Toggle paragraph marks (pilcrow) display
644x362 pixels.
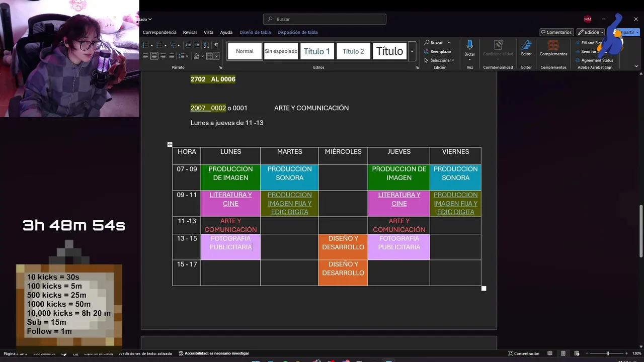pos(216,45)
